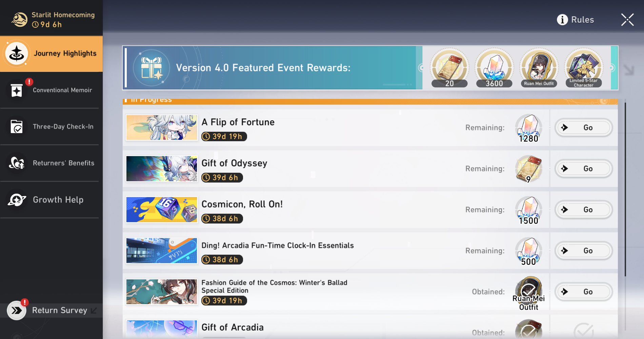Click the Rules info circle icon
This screenshot has width=644, height=339.
(x=562, y=20)
